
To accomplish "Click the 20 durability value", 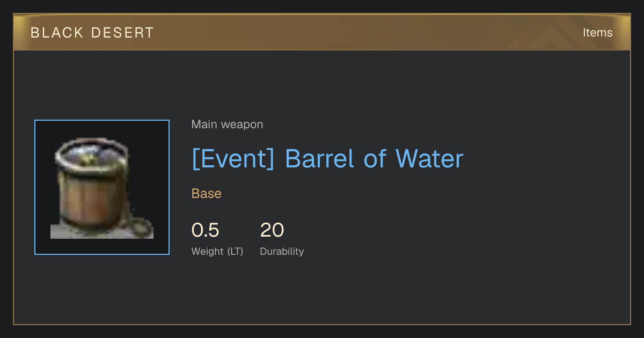I will point(272,230).
